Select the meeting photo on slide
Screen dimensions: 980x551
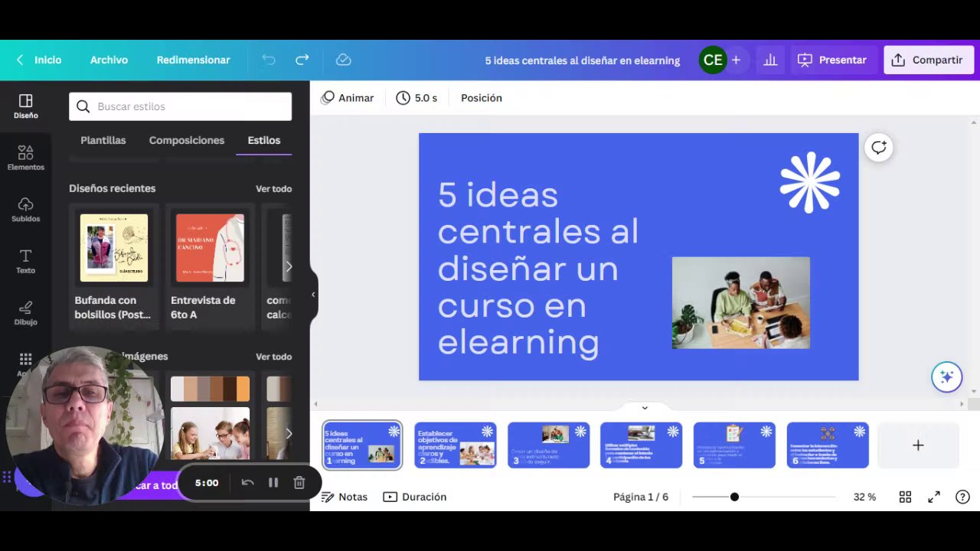(740, 302)
